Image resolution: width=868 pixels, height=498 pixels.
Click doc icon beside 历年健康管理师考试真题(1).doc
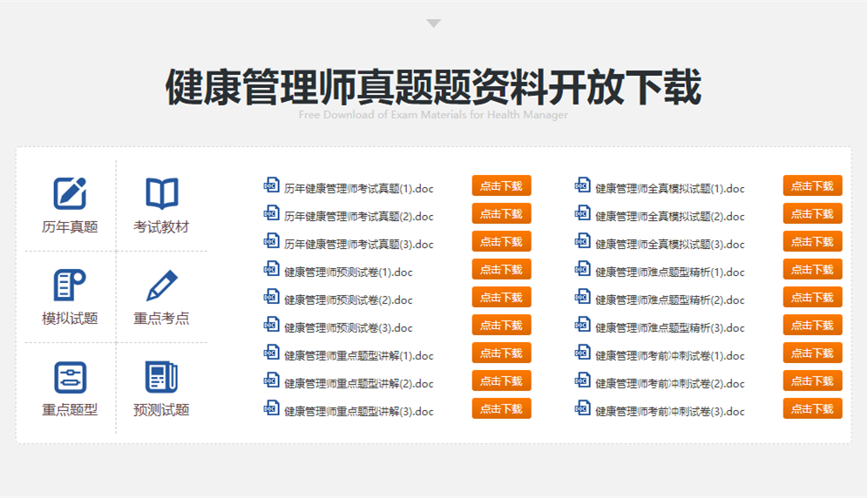click(x=272, y=185)
